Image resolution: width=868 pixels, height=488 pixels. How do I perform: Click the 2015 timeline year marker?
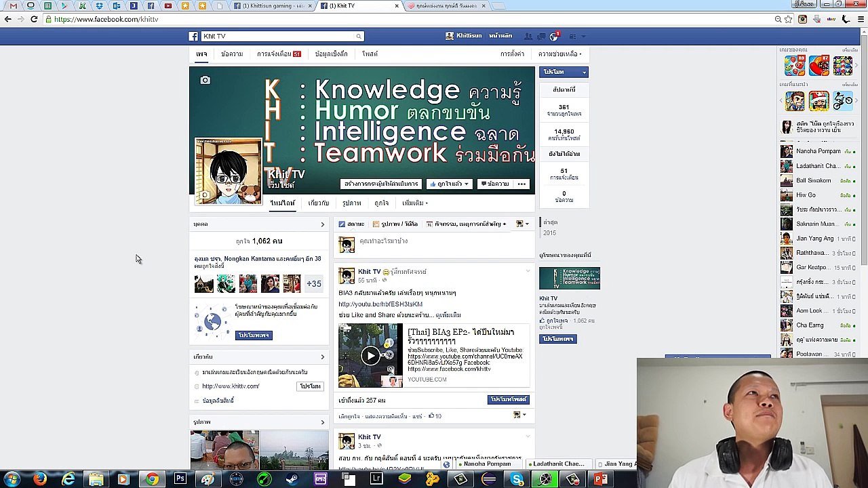pos(549,232)
